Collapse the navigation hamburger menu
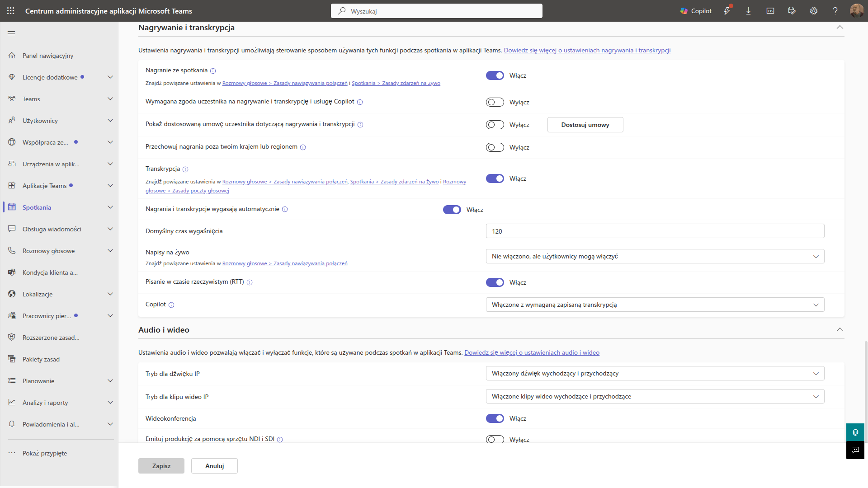 coord(12,33)
